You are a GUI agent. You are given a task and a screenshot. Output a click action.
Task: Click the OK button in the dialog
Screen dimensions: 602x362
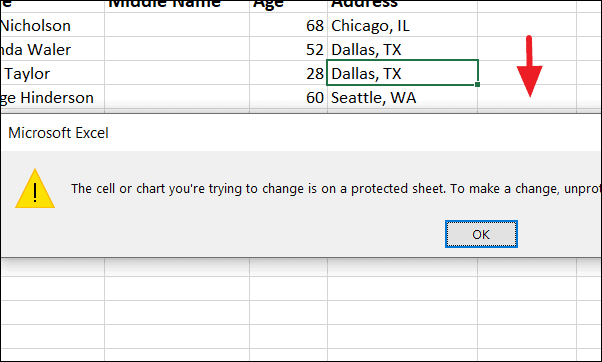481,234
